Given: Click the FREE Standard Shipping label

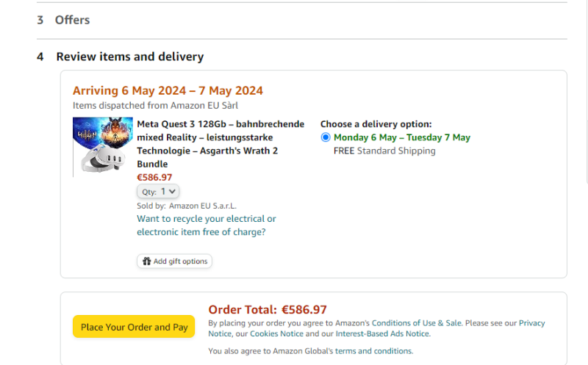Looking at the screenshot, I should click(384, 151).
